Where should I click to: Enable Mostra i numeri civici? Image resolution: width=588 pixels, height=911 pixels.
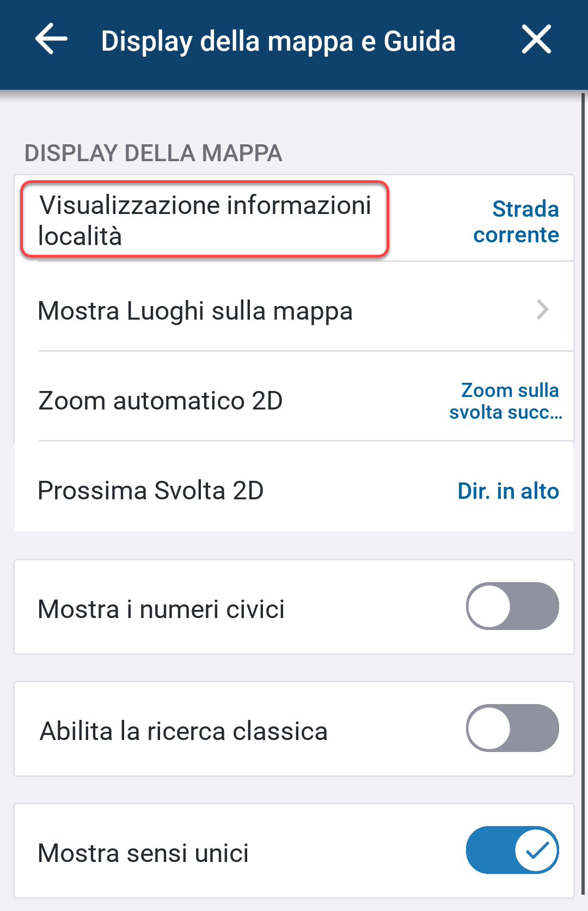point(512,606)
